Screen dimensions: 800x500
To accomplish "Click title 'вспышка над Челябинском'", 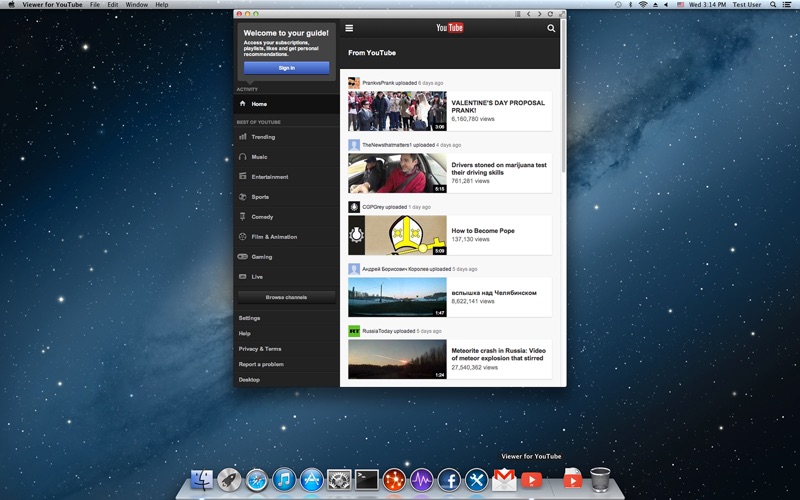I will click(x=494, y=293).
